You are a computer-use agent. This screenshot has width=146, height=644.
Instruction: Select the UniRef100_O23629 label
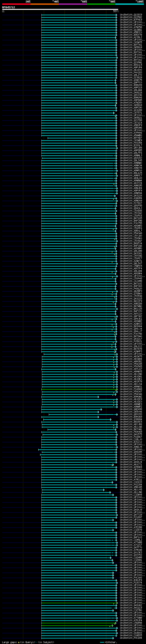click(x=131, y=77)
